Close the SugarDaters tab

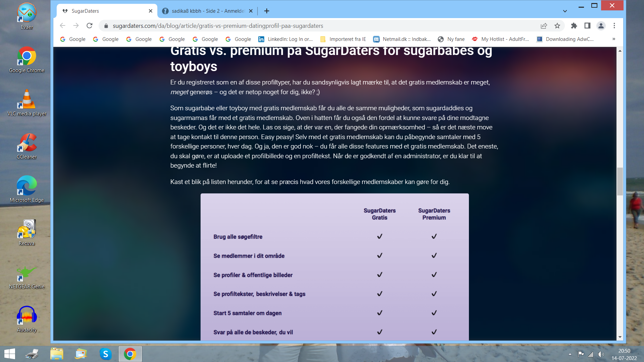tap(151, 11)
